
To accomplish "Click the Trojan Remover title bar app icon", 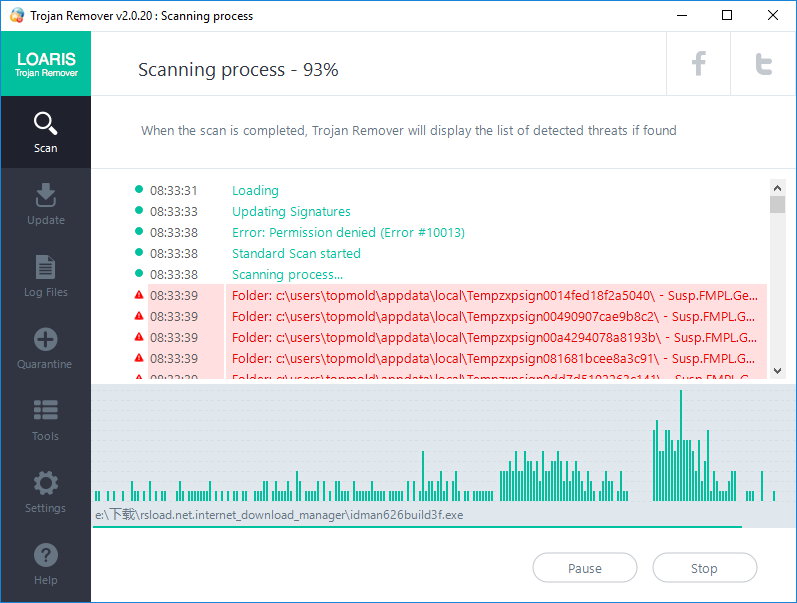I will coord(17,15).
